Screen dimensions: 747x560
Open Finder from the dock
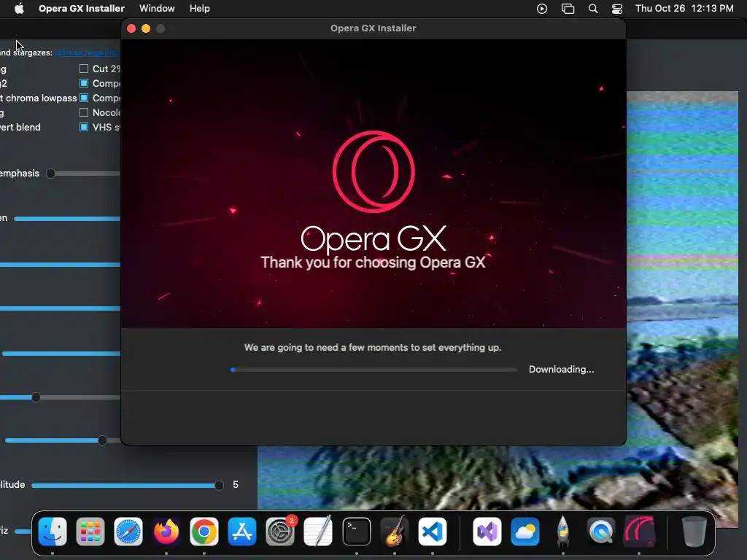pos(53,532)
